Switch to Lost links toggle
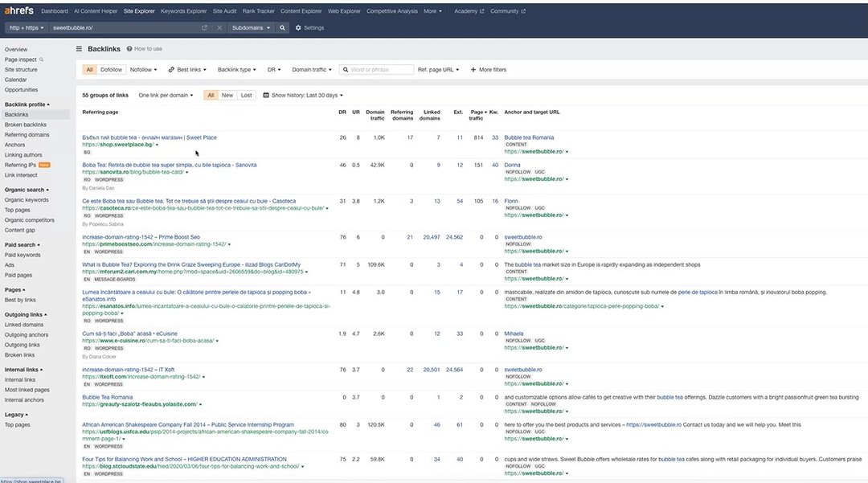 [x=246, y=95]
